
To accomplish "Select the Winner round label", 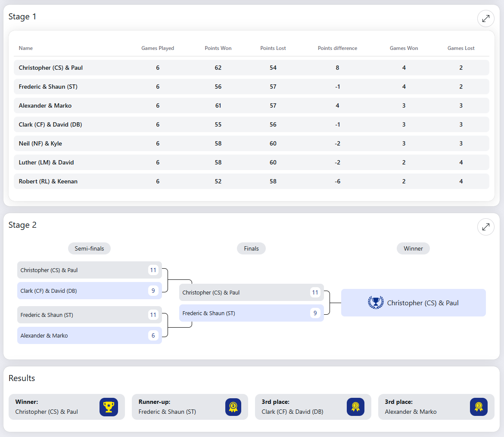I will [413, 248].
